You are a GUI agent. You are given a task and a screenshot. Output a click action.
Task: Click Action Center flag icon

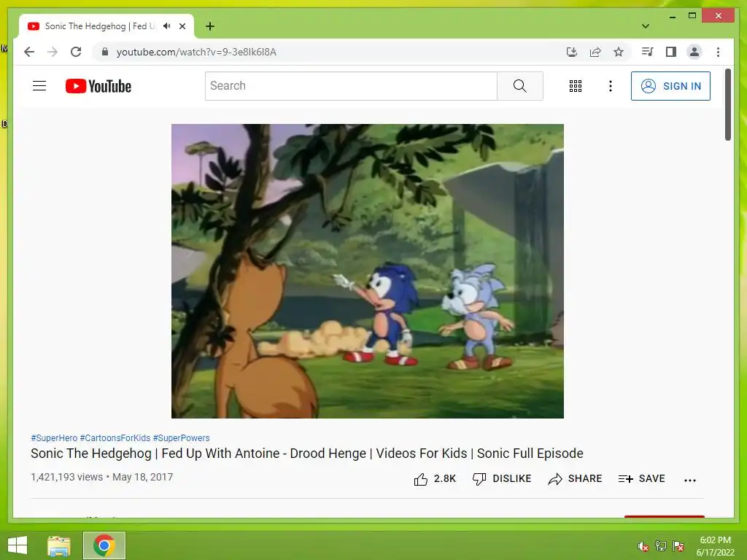pyautogui.click(x=678, y=546)
